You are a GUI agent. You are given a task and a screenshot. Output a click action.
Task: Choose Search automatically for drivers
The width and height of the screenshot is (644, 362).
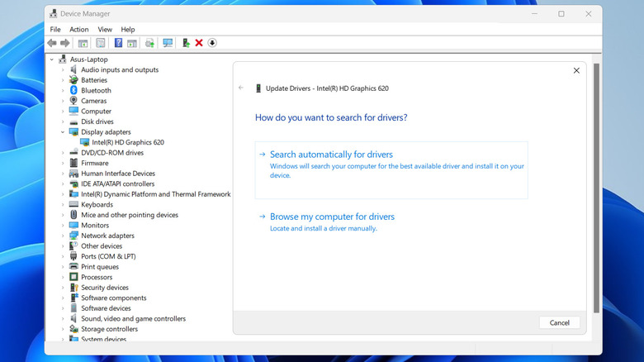(x=331, y=155)
